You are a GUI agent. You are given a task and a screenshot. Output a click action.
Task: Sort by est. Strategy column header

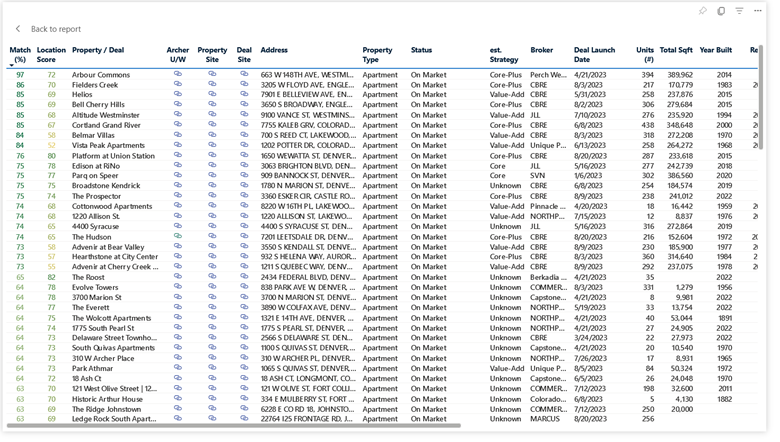pyautogui.click(x=504, y=55)
